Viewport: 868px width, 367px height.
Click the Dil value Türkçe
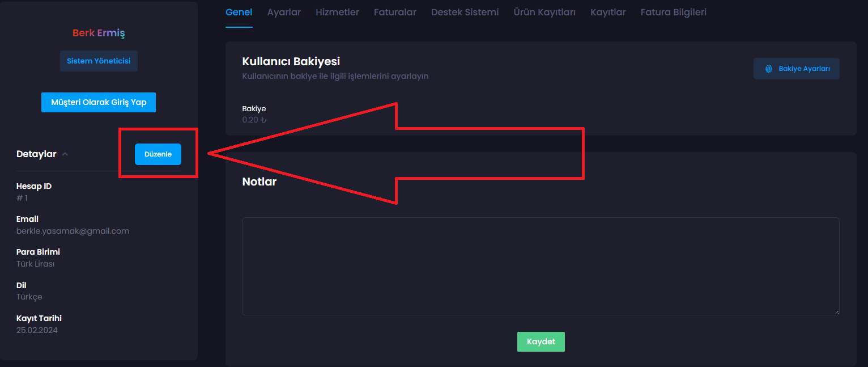(29, 297)
